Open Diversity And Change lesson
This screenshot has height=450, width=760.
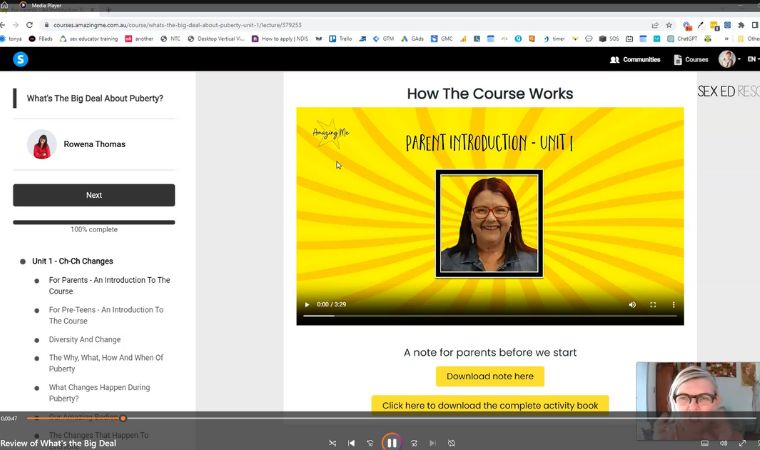[85, 339]
